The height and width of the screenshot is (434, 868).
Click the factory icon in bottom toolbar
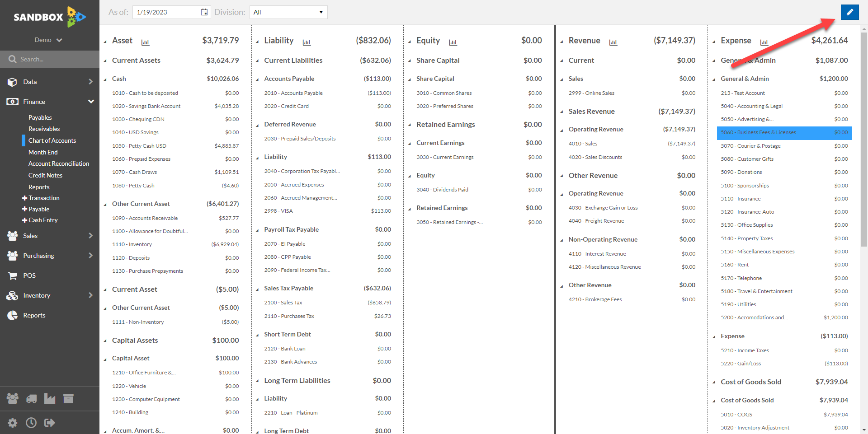point(50,398)
